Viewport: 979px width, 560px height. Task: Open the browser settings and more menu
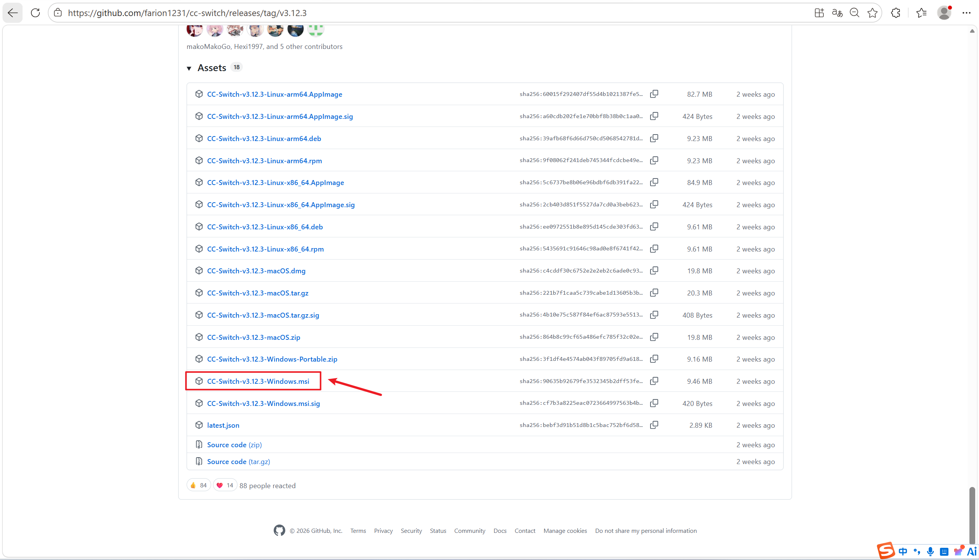[x=966, y=13]
